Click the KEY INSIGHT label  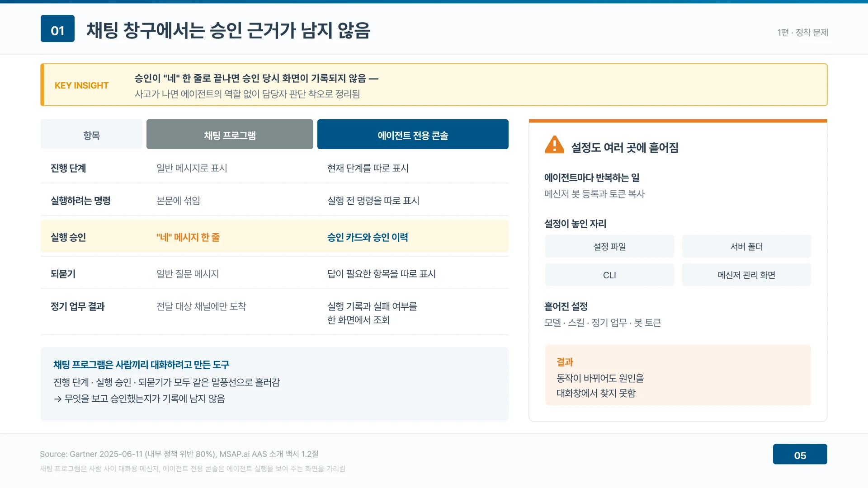pyautogui.click(x=82, y=85)
